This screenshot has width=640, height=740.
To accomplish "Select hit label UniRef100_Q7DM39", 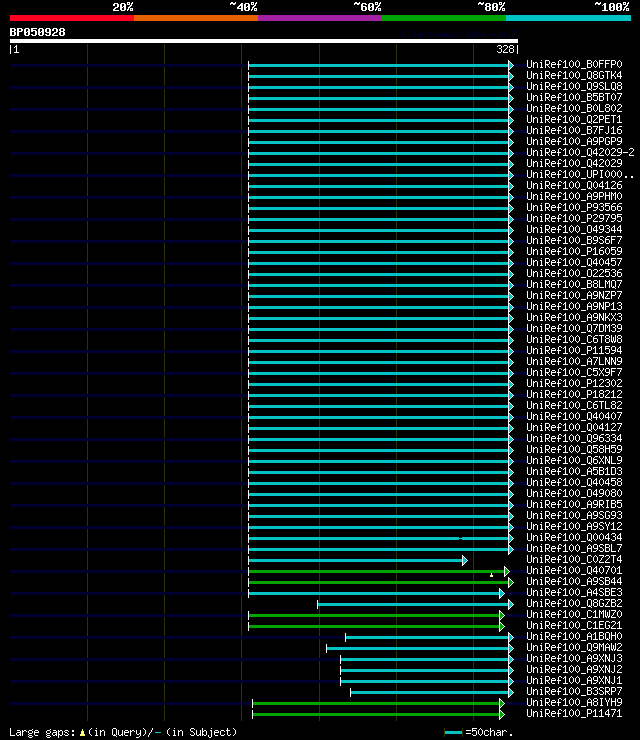I will coord(574,328).
